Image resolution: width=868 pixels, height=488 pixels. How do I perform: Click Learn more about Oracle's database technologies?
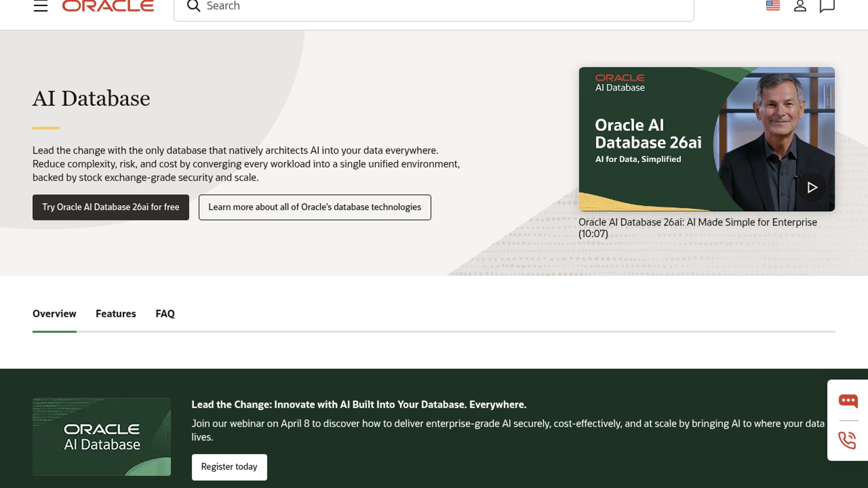[315, 207]
